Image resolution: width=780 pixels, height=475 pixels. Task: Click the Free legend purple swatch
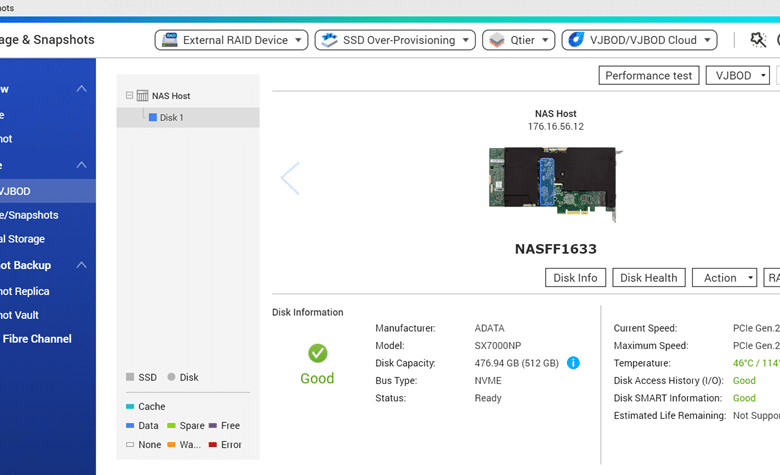click(x=213, y=425)
